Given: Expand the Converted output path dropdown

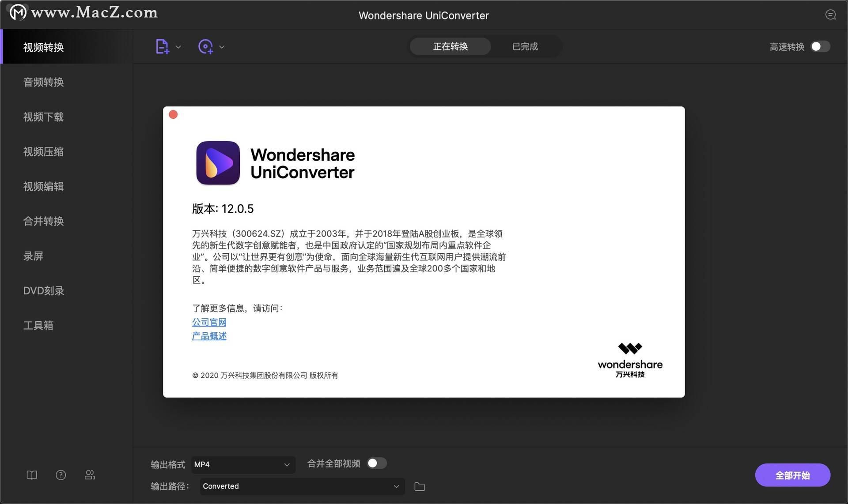Looking at the screenshot, I should (302, 486).
